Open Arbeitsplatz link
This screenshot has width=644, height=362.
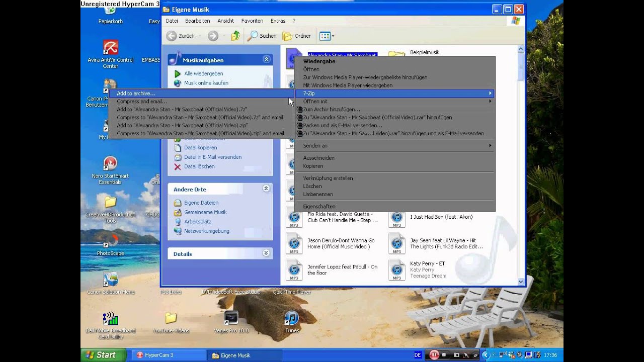tap(197, 222)
